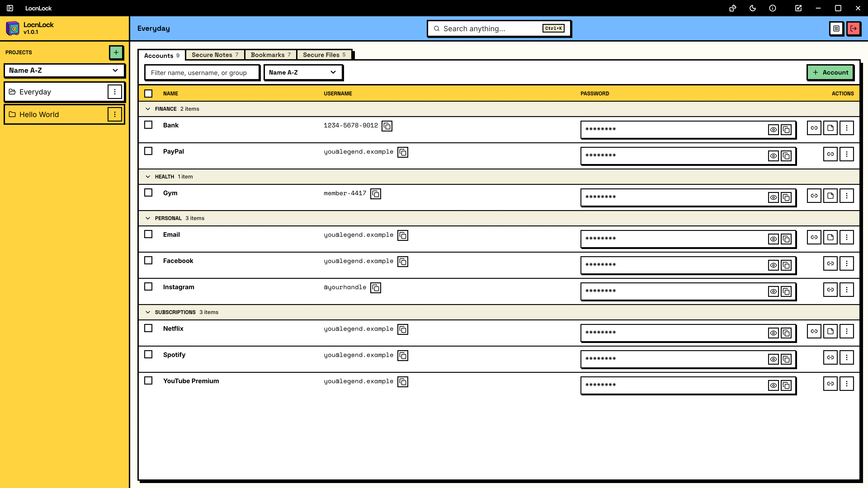Select the Gym row checkbox

click(x=148, y=193)
